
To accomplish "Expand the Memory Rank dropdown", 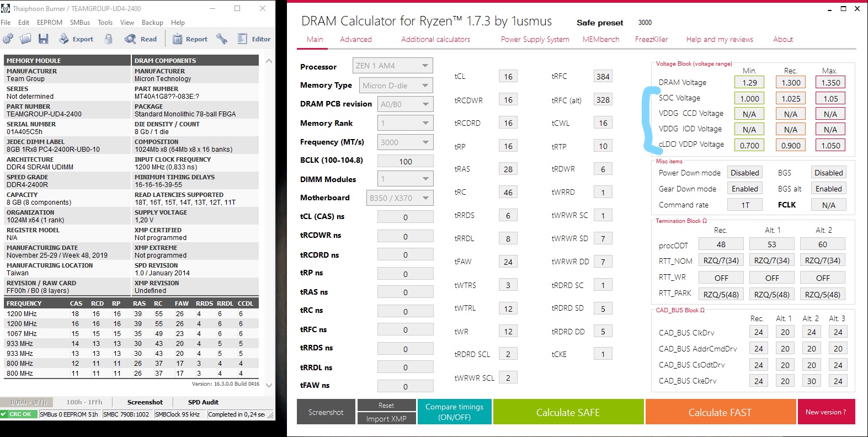I will [405, 123].
